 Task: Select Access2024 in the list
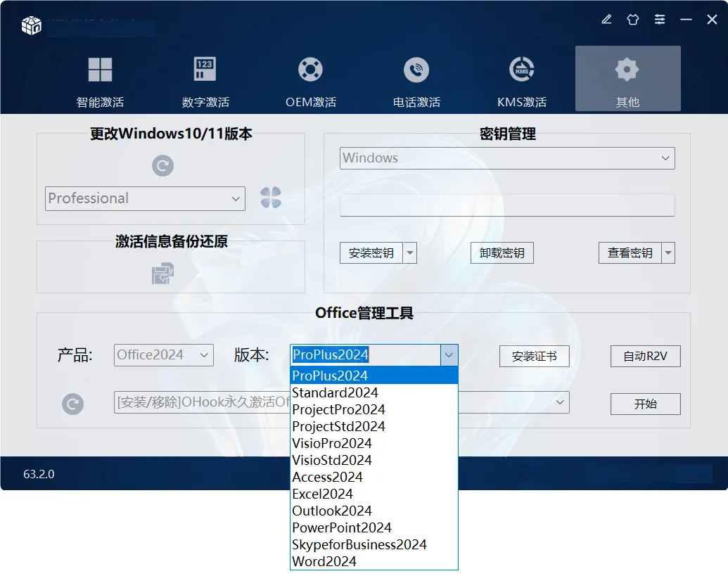point(373,477)
